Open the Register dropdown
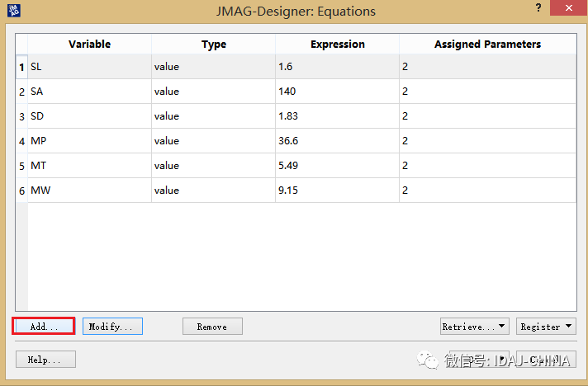 coord(546,327)
